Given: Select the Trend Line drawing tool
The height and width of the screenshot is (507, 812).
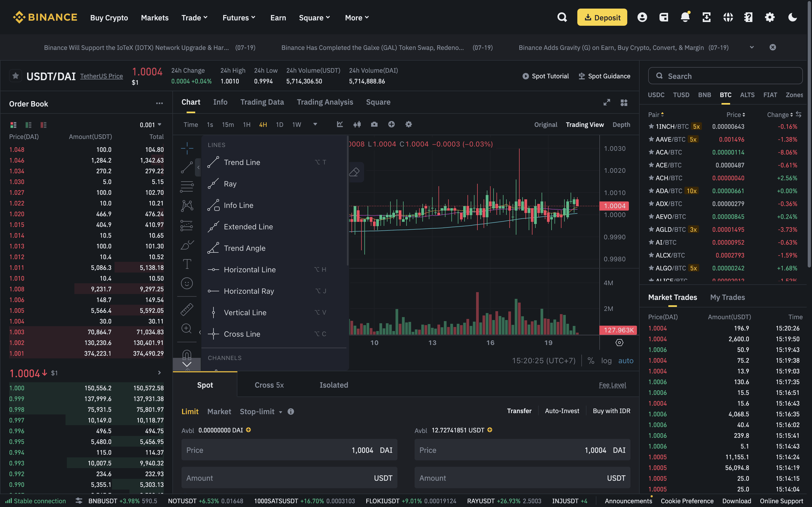Looking at the screenshot, I should pos(242,162).
